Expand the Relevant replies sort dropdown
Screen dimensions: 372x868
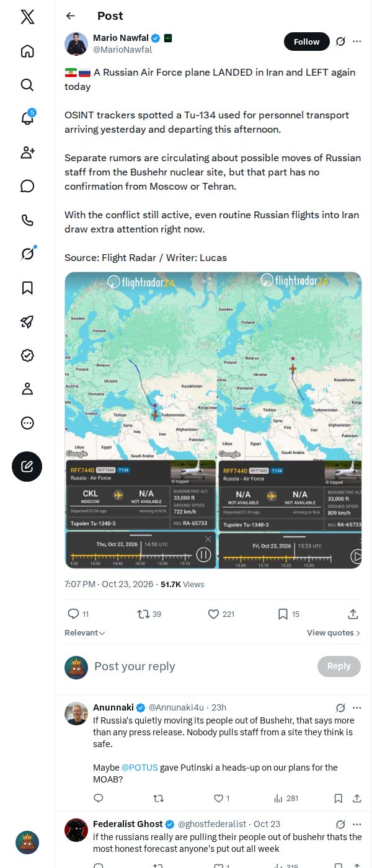[85, 633]
